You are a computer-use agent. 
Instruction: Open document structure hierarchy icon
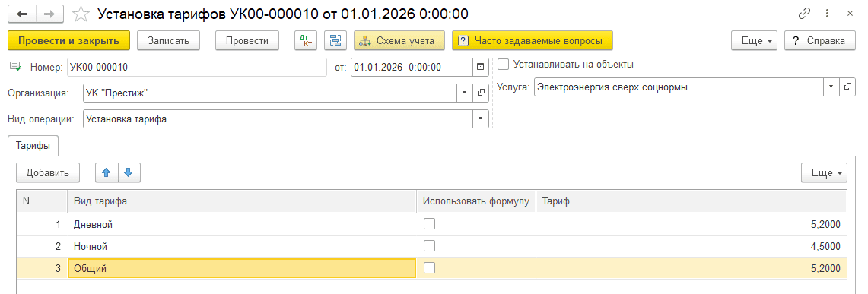tap(335, 40)
